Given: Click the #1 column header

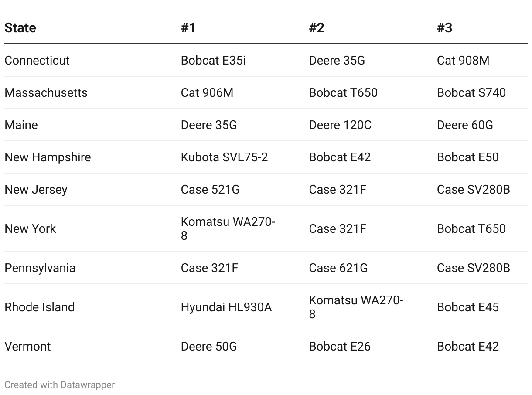Looking at the screenshot, I should pyautogui.click(x=188, y=28).
